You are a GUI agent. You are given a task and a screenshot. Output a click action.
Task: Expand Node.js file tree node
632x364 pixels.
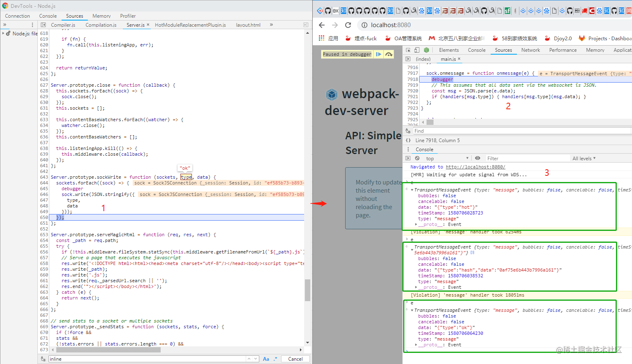click(x=3, y=33)
